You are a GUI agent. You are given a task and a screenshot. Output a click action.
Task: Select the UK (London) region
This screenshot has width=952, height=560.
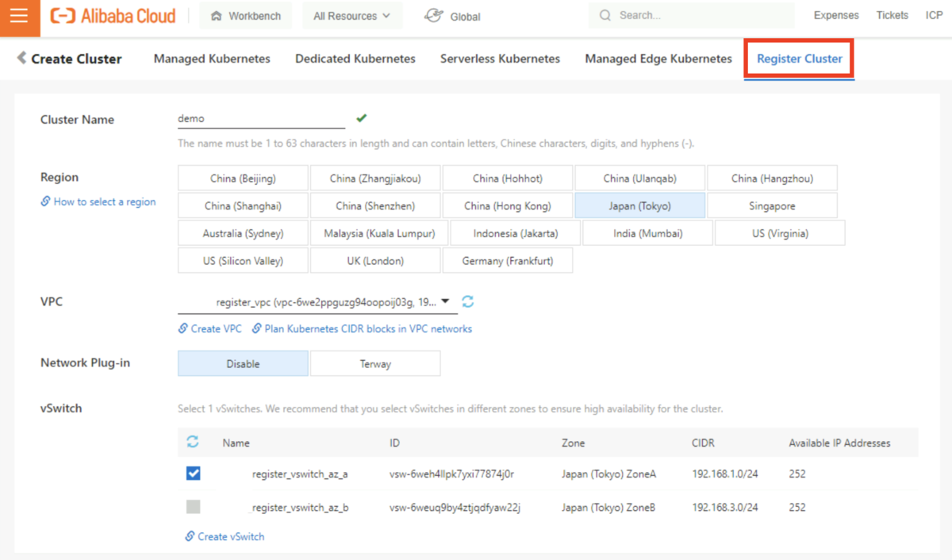[x=375, y=260]
